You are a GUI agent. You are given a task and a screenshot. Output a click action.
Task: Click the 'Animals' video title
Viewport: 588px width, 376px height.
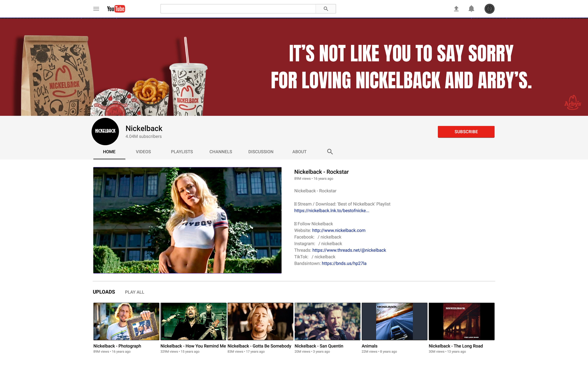coord(369,346)
